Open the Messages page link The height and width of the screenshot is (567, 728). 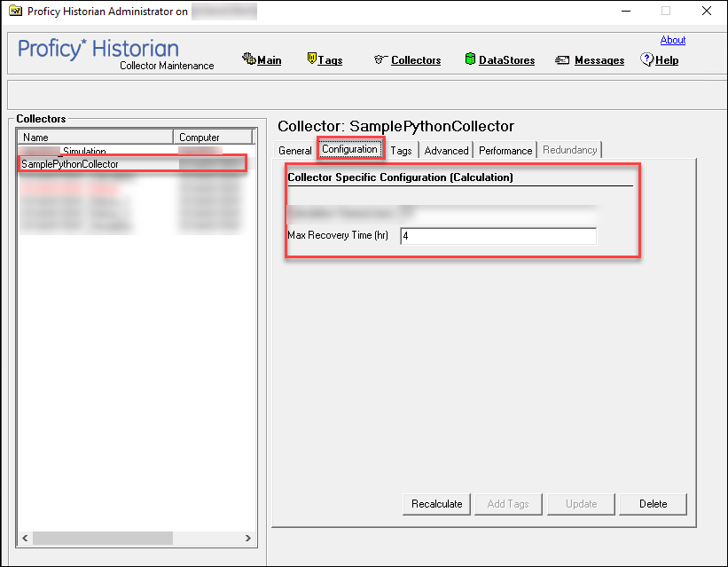[599, 60]
